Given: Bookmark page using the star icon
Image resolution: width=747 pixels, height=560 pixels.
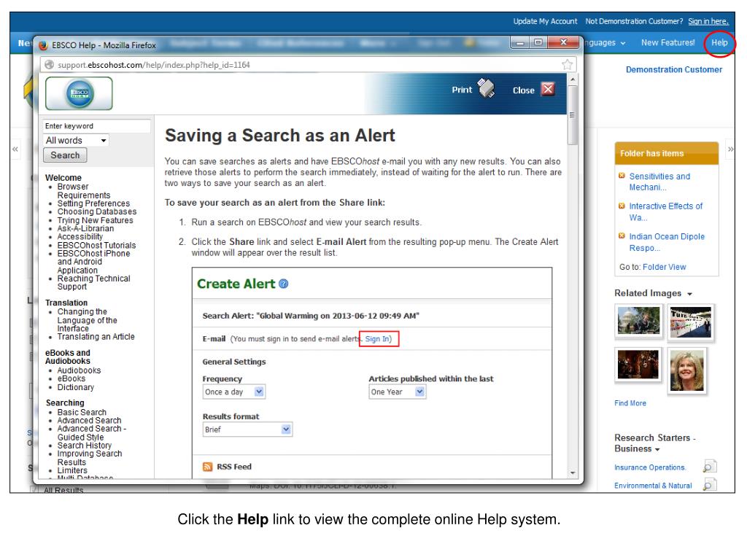Looking at the screenshot, I should click(x=567, y=64).
